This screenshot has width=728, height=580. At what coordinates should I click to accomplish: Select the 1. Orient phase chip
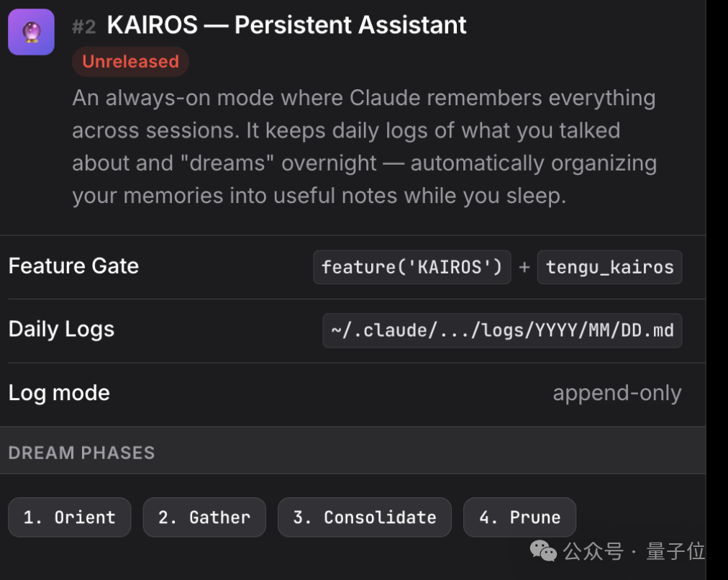pyautogui.click(x=69, y=517)
